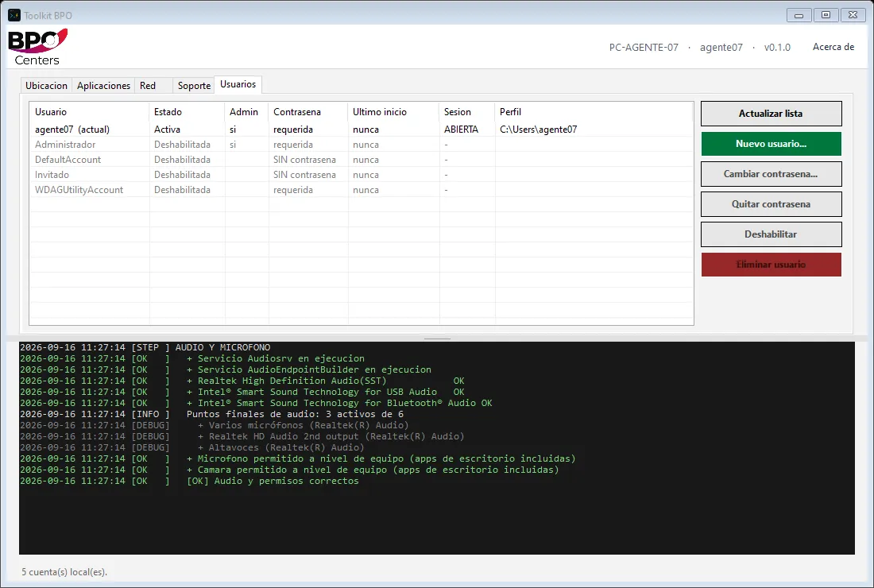Screen dimensions: 874x588
Task: Click the v0.1.0 version label
Action: coord(777,48)
